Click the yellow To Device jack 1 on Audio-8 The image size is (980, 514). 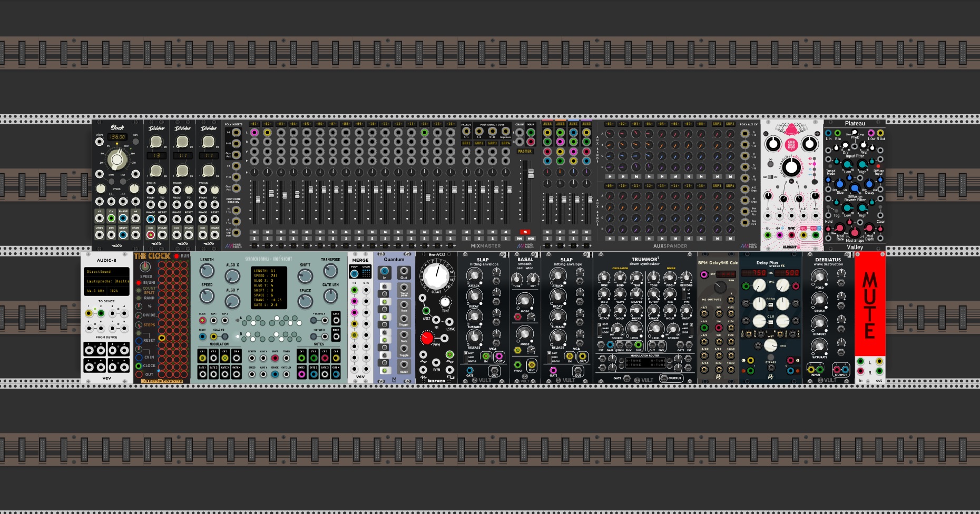89,313
